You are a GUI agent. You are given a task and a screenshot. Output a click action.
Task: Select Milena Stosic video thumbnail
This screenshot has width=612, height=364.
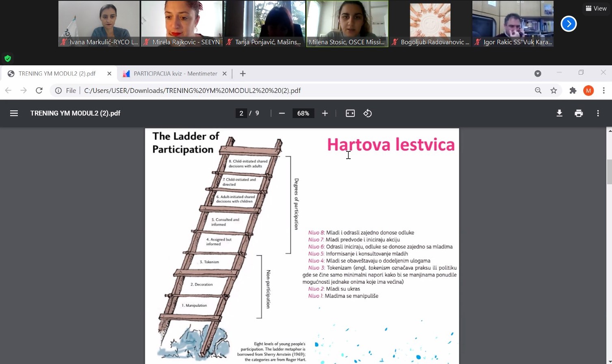347,24
